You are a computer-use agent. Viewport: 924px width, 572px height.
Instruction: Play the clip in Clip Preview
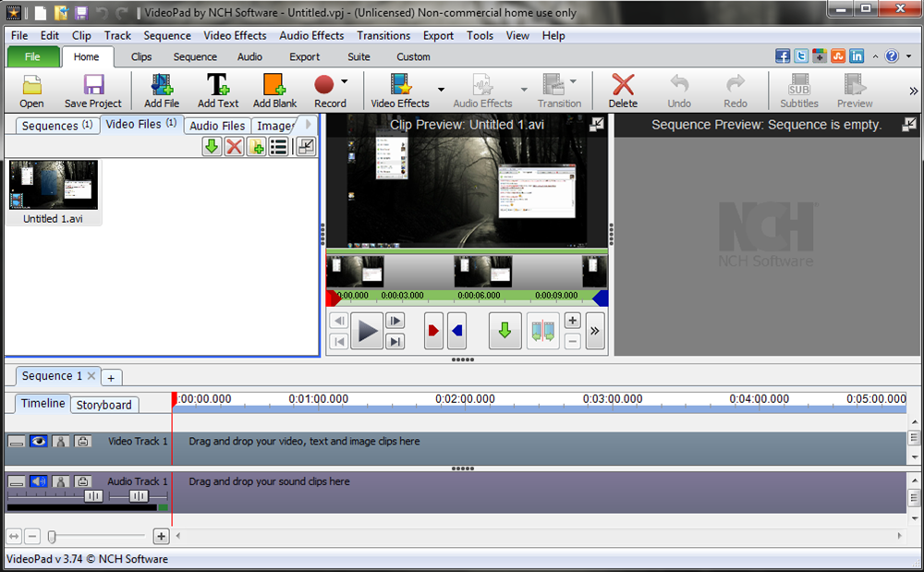[x=367, y=331]
